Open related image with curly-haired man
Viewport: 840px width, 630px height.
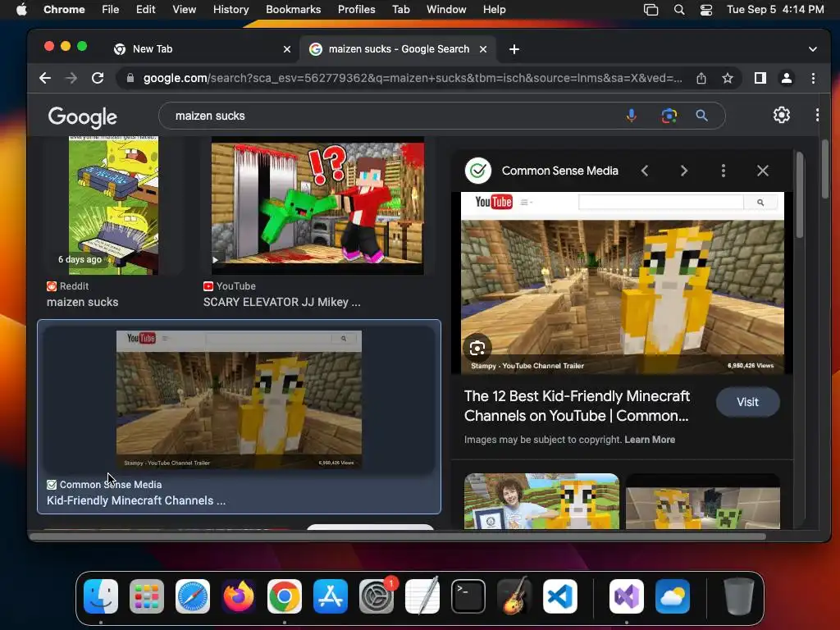541,501
